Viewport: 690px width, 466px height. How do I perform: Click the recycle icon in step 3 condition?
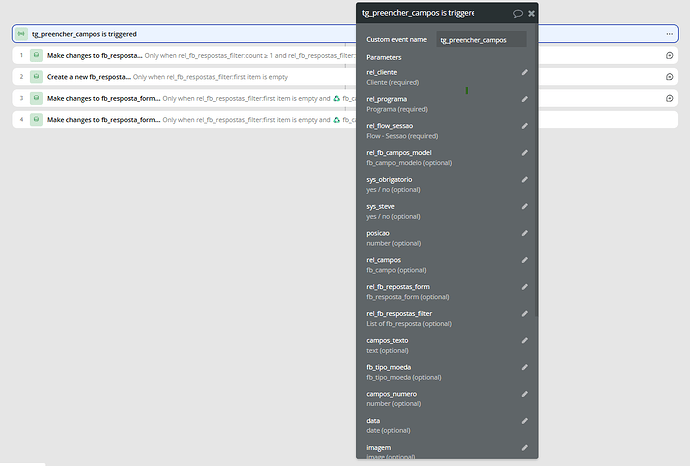[x=337, y=99]
